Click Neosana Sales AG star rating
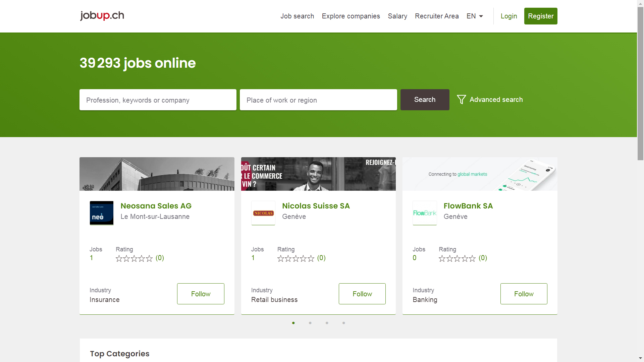Screen dimensions: 644x362 coord(134,258)
